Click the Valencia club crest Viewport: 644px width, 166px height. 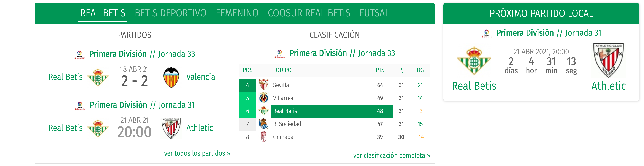[x=171, y=77]
